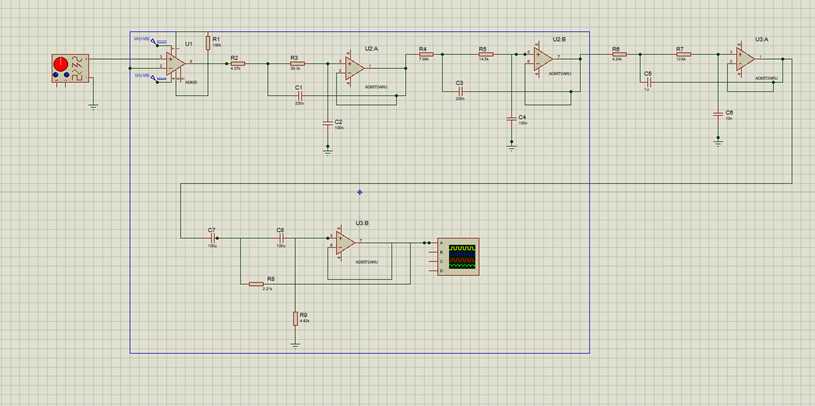Select lower blue power terminal at U1
Image resolution: width=815 pixels, height=406 pixels.
click(154, 77)
